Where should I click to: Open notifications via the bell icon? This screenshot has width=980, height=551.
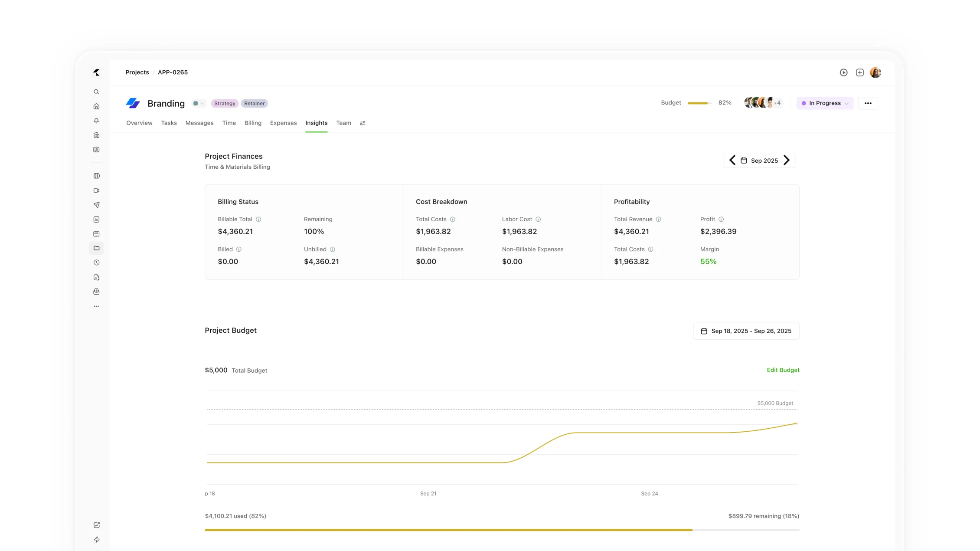click(96, 121)
